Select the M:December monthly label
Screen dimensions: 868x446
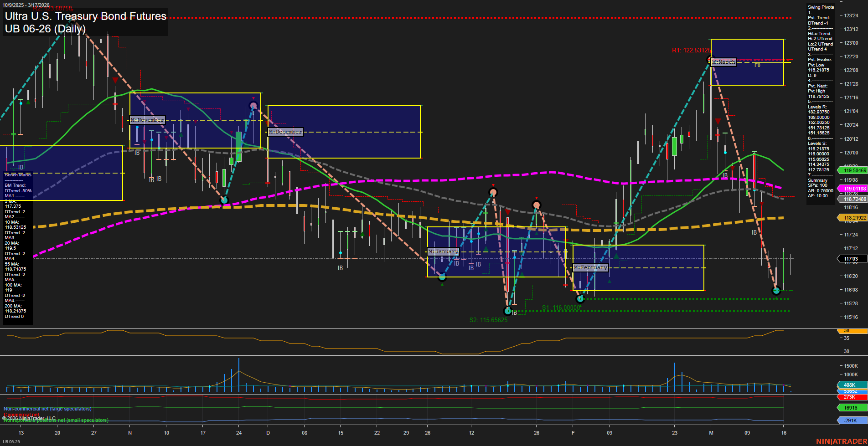tap(285, 132)
